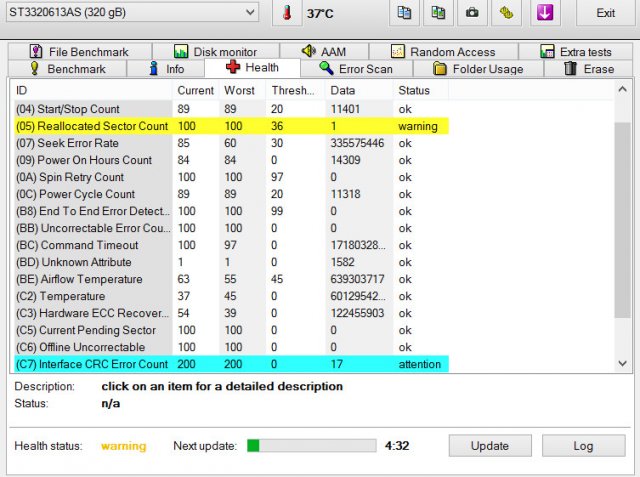640x477 pixels.
Task: Switch to the Disk monitor tab
Action: click(214, 52)
